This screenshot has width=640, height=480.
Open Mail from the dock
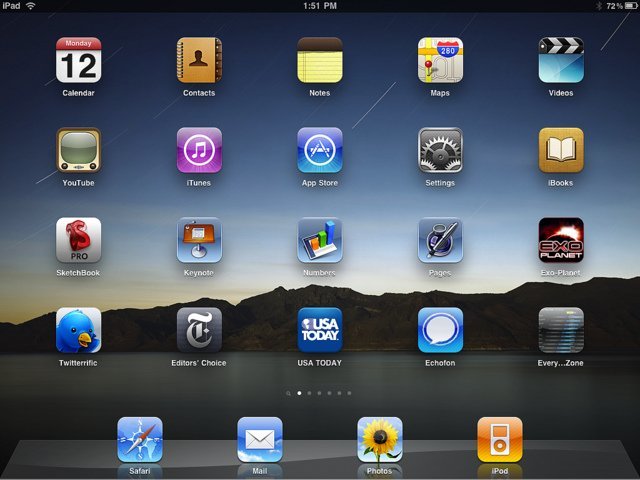point(259,439)
